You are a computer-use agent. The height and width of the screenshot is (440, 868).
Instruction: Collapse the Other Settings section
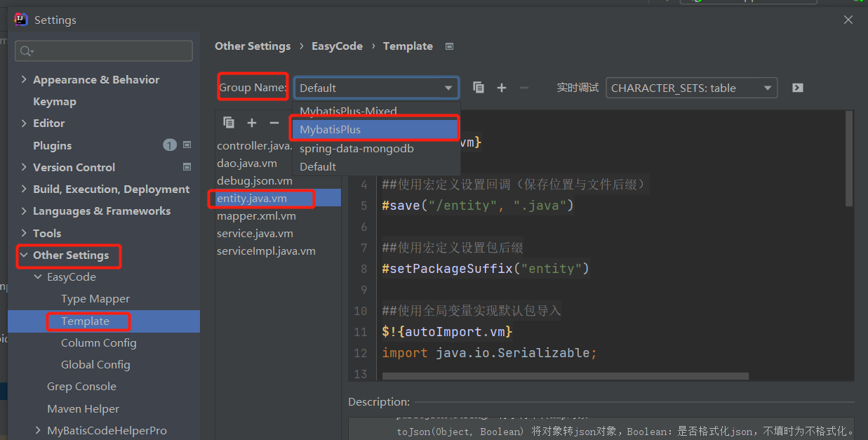click(25, 255)
